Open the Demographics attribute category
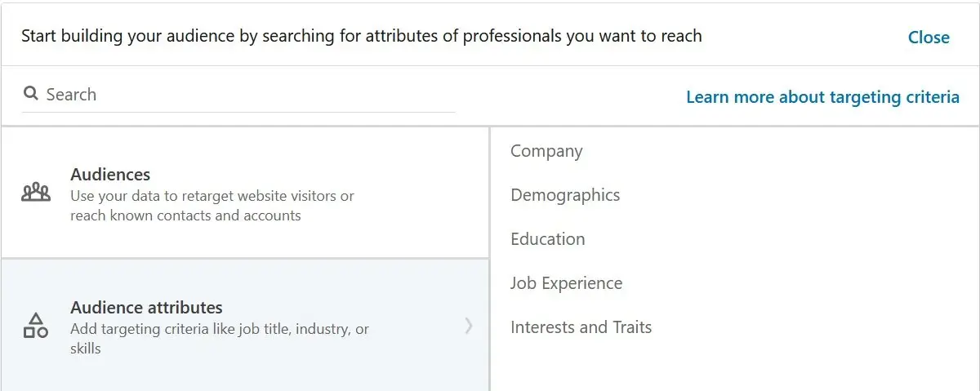The height and width of the screenshot is (391, 980). (x=565, y=195)
